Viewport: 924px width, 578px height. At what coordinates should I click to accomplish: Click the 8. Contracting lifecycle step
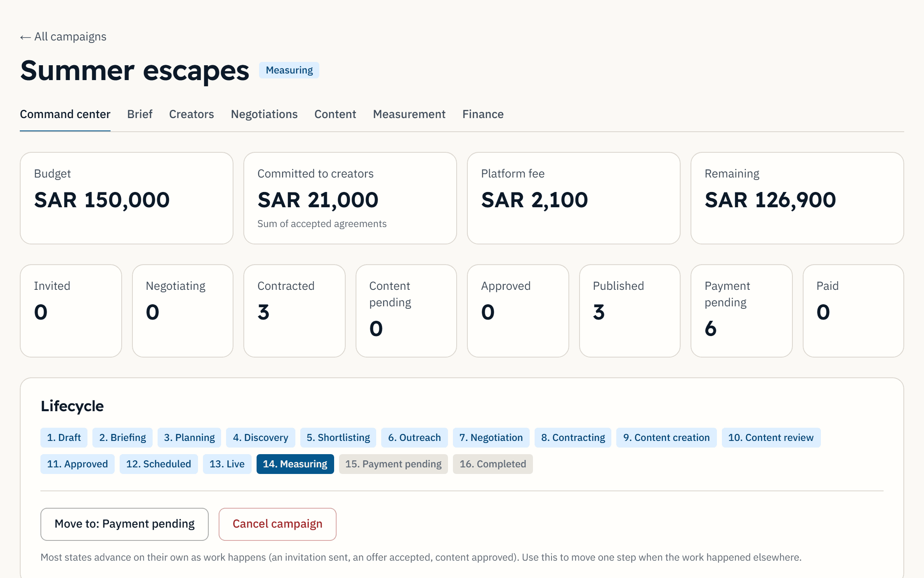point(573,438)
